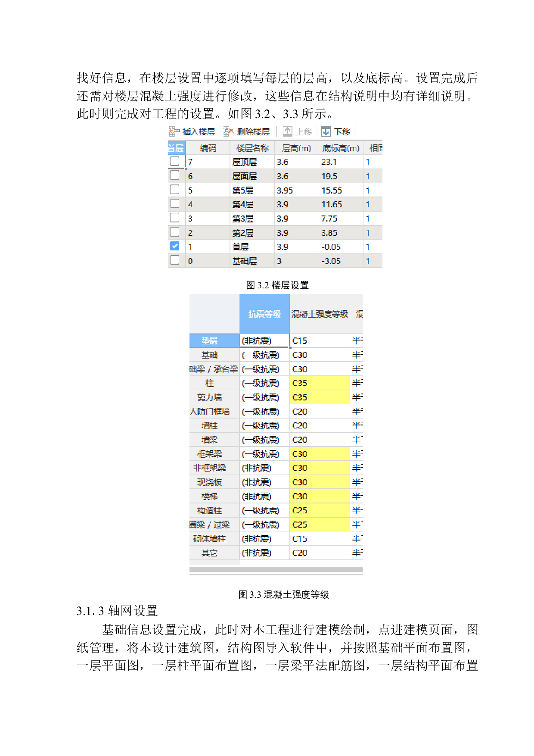Click the 编码 column header
534x756 pixels.
coord(208,148)
